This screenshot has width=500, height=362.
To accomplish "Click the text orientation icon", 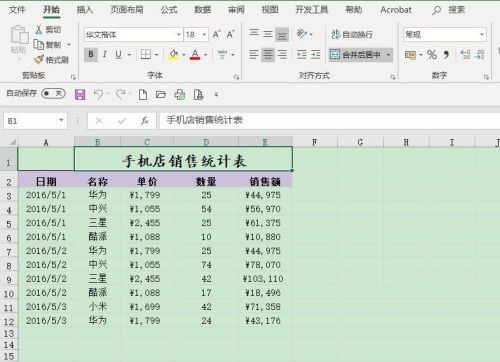I will click(x=302, y=34).
